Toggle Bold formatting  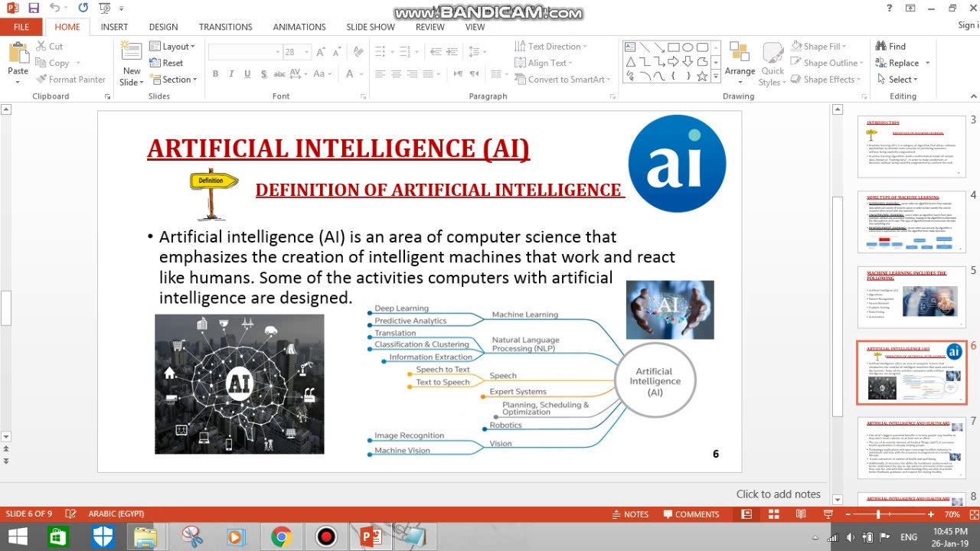pos(215,74)
